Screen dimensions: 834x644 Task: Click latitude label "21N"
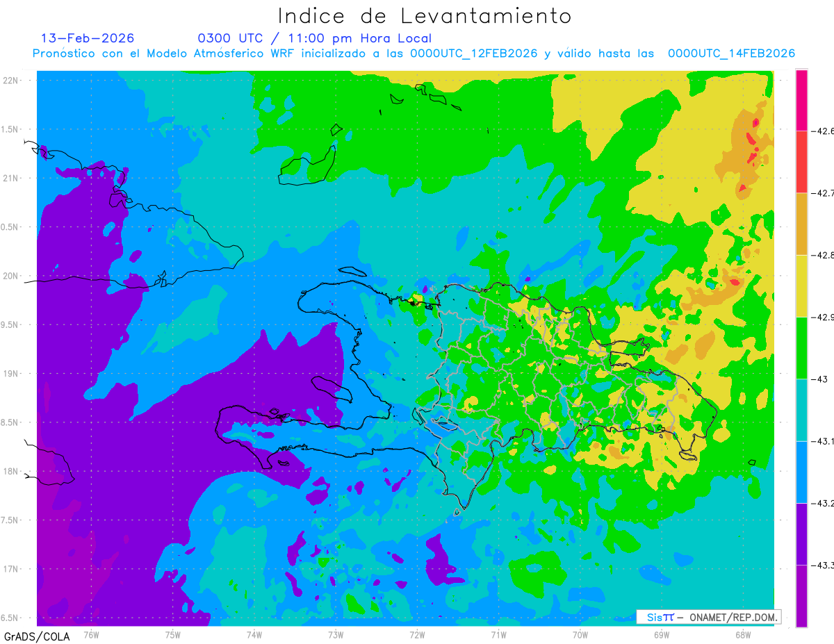(10, 178)
